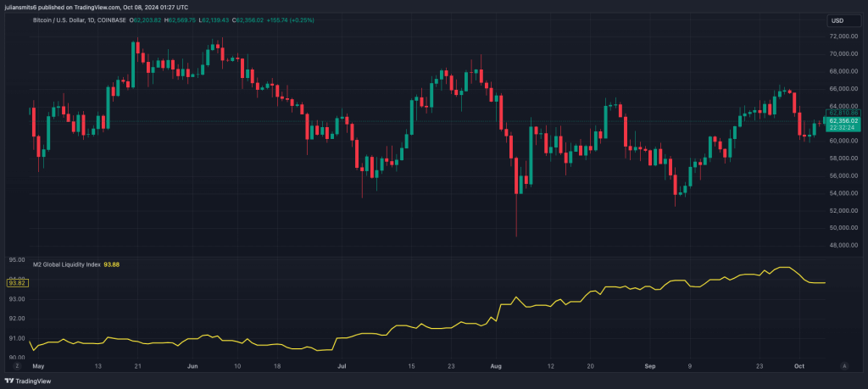Image resolution: width=868 pixels, height=389 pixels.
Task: Click the May label on time axis
Action: (38, 366)
